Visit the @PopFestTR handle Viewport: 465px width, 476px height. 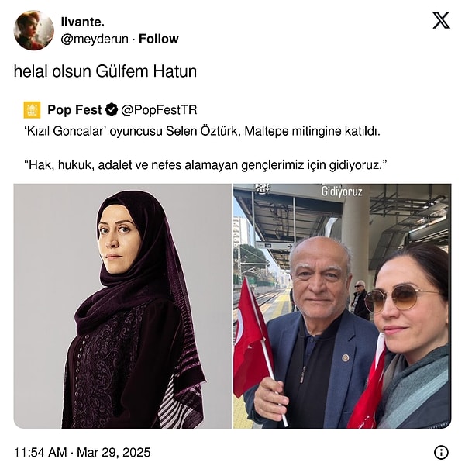coord(159,110)
